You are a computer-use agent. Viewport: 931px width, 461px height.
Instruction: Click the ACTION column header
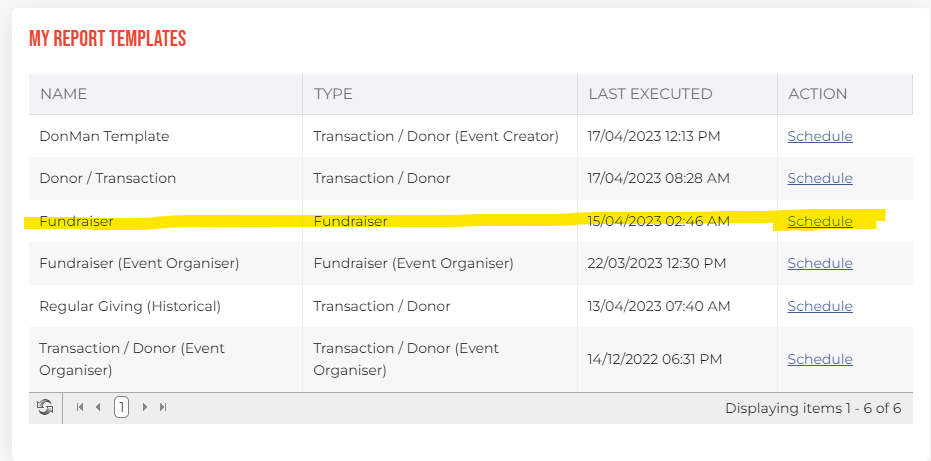click(x=818, y=94)
